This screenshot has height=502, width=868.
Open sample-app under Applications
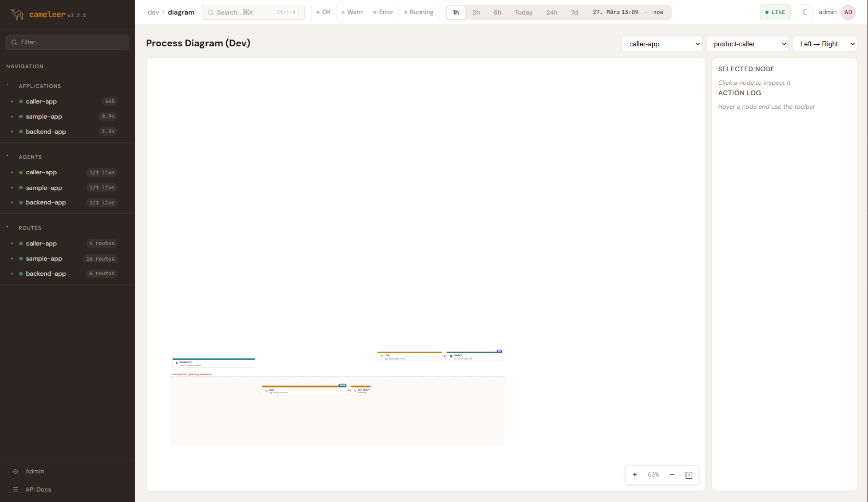(44, 117)
